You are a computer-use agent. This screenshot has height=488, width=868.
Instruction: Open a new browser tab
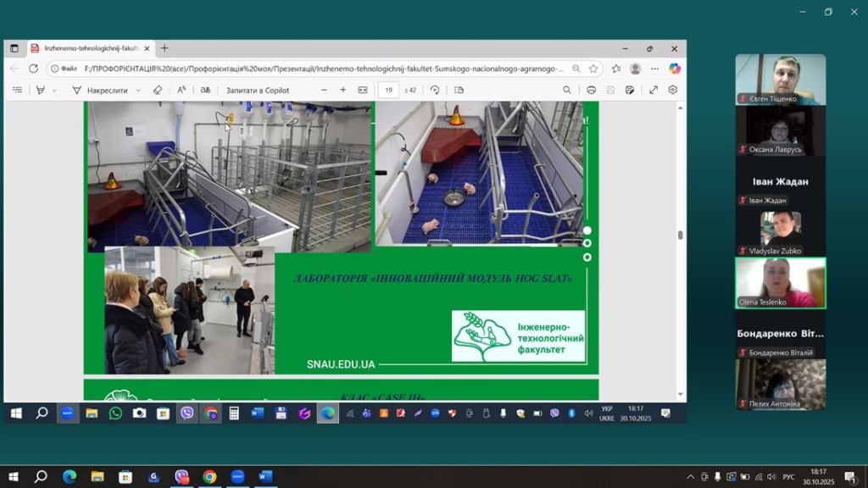164,48
